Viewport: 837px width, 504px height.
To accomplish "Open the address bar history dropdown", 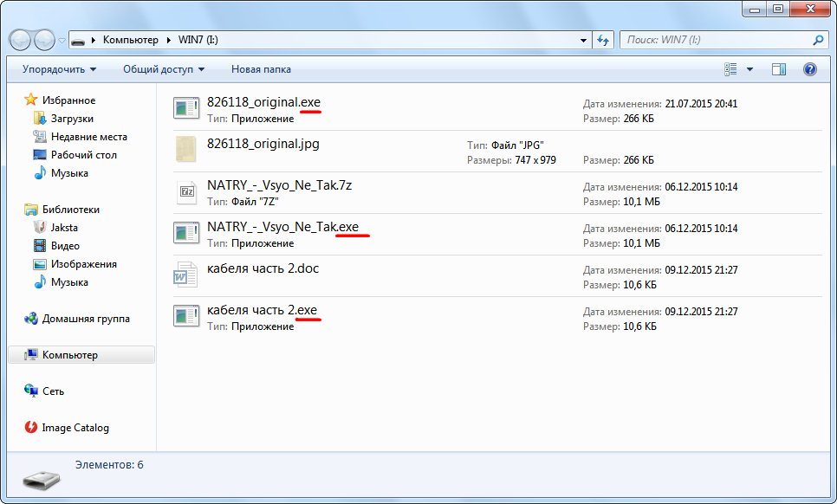I will 583,41.
